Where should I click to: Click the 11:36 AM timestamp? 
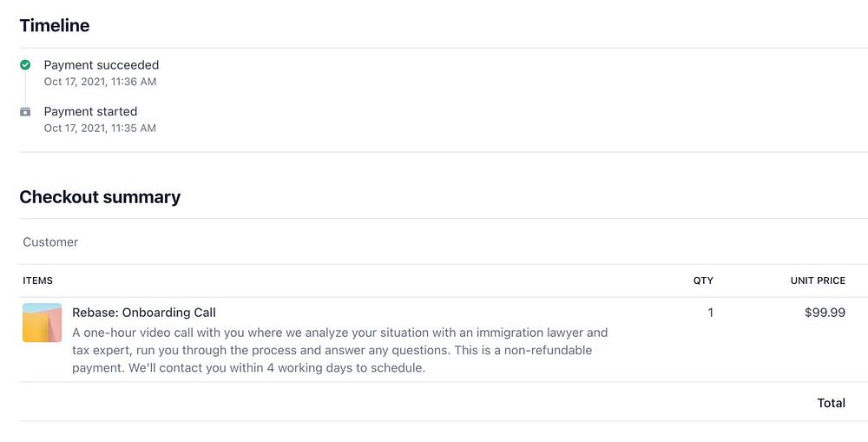click(134, 82)
